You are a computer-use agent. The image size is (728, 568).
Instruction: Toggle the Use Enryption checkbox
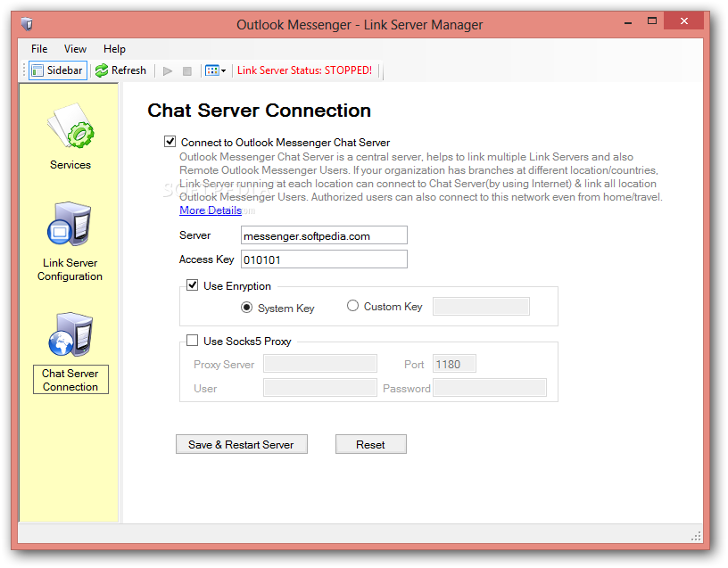pos(192,285)
